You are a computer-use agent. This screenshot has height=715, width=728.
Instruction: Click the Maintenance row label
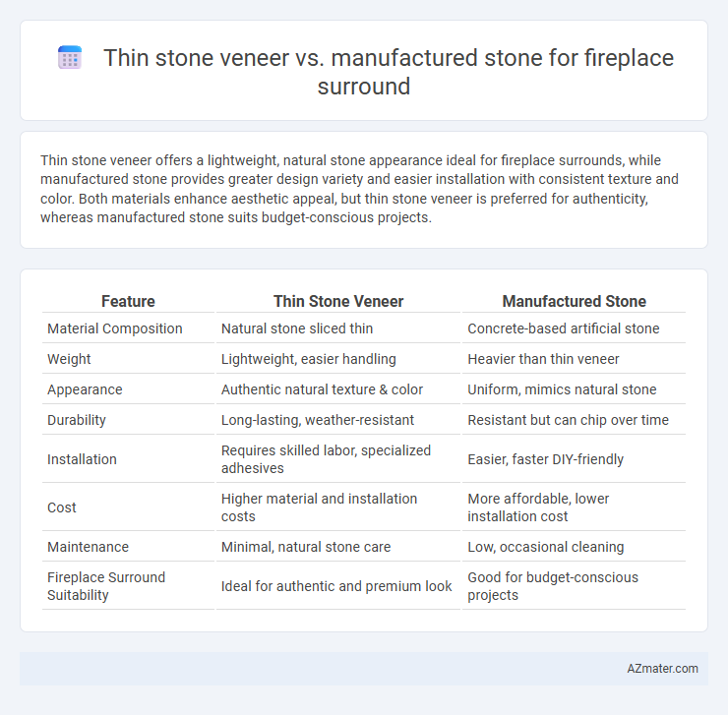[88, 547]
